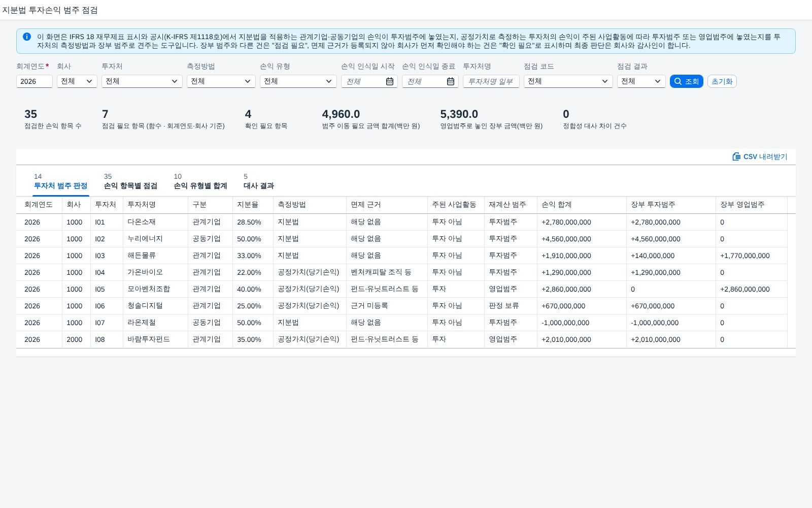Screen dimensions: 812x508
Task: Click the CSV 내려받기 download icon
Action: click(x=736, y=156)
